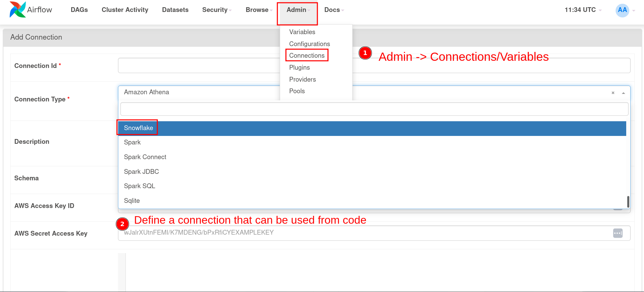644x292 pixels.
Task: Go to Cluster Activity
Action: 125,10
